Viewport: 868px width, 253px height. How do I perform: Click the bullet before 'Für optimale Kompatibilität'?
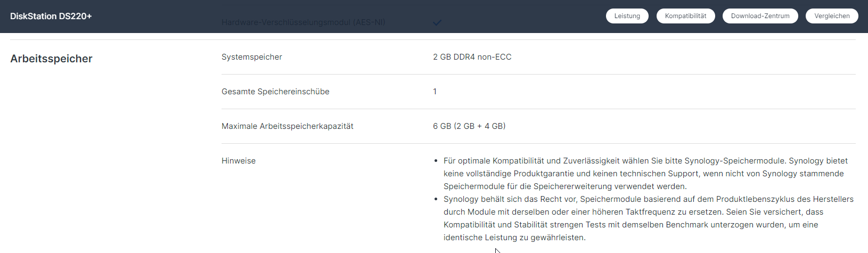point(436,161)
